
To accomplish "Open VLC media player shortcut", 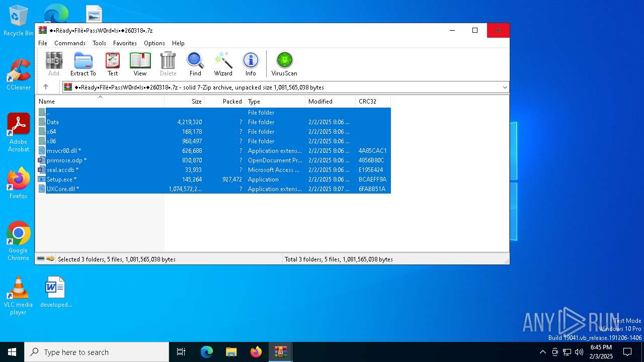I will coord(18,296).
